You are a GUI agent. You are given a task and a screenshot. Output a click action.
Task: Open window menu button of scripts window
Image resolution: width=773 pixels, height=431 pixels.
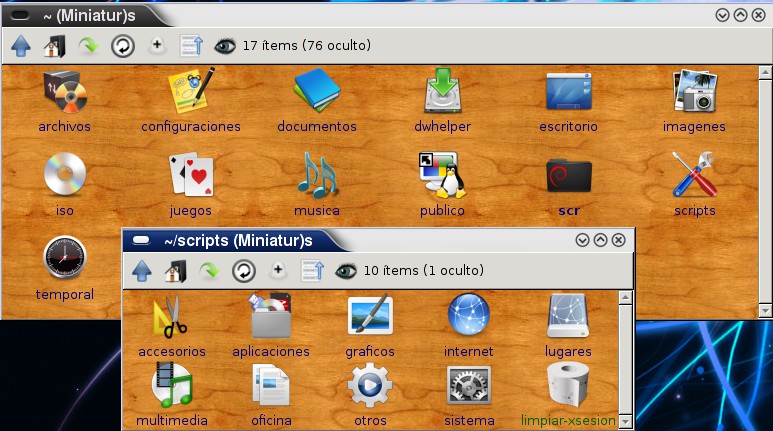pyautogui.click(x=141, y=240)
